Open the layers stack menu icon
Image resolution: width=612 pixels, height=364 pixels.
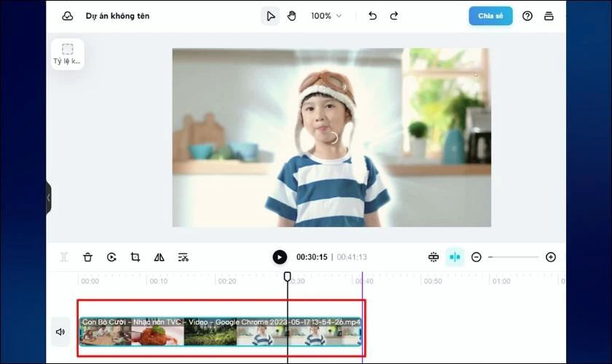click(x=549, y=16)
